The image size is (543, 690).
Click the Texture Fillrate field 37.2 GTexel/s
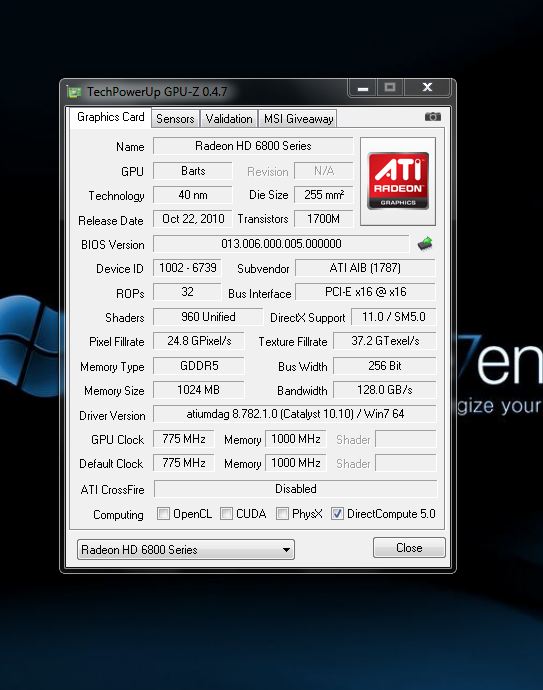click(385, 341)
